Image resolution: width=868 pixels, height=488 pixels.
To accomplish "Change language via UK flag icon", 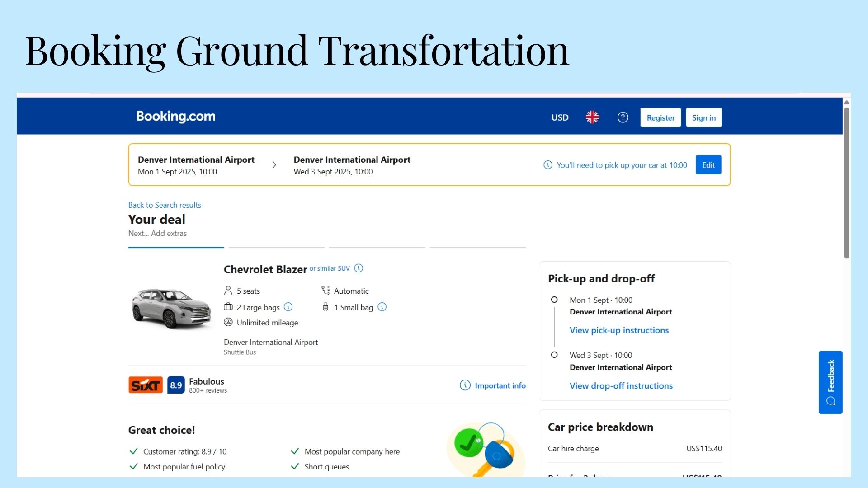I will pyautogui.click(x=592, y=117).
